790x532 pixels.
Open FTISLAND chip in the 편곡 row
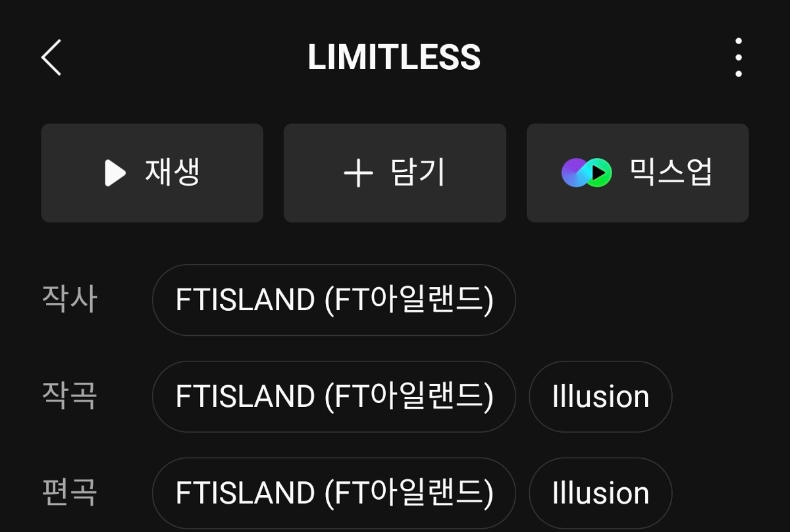click(334, 493)
